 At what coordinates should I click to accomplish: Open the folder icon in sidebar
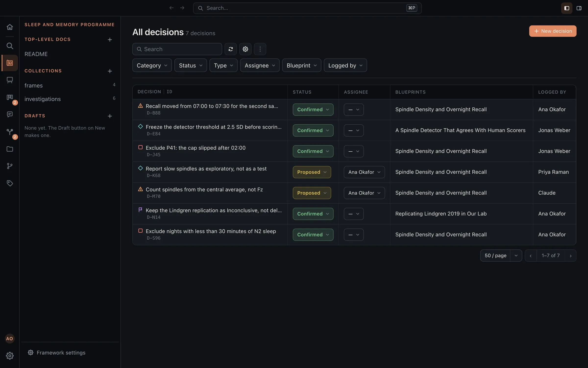click(10, 149)
